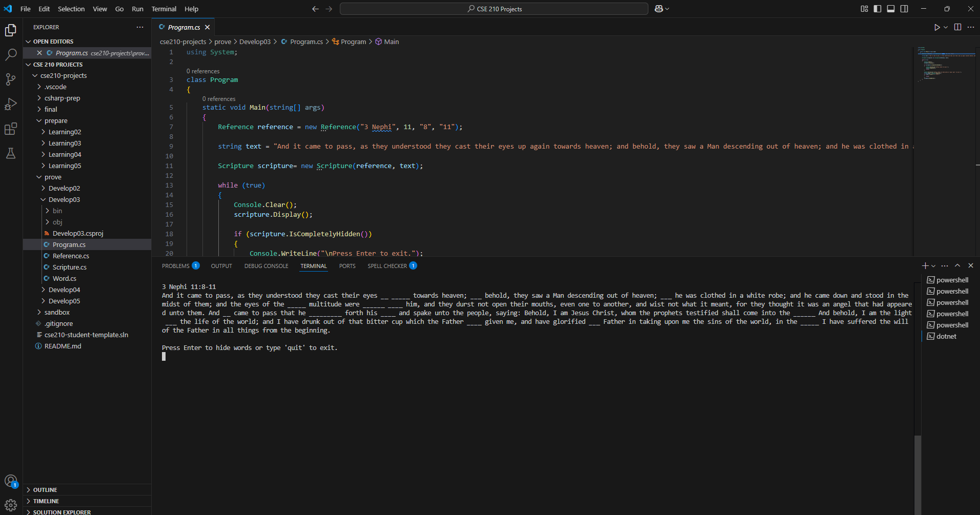
Task: Toggle the secondary side bar visibility
Action: coord(904,9)
